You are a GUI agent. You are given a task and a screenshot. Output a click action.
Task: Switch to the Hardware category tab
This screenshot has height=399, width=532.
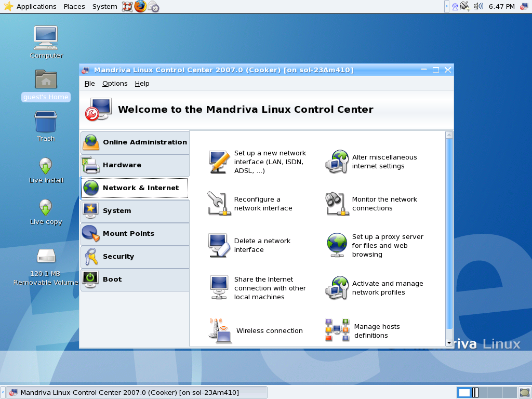[x=135, y=165]
